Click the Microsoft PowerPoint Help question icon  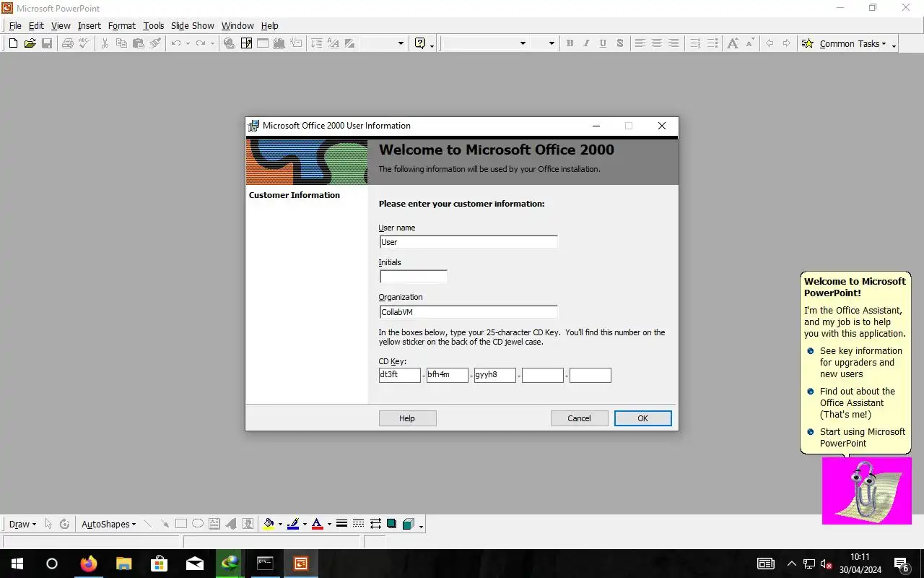point(420,43)
